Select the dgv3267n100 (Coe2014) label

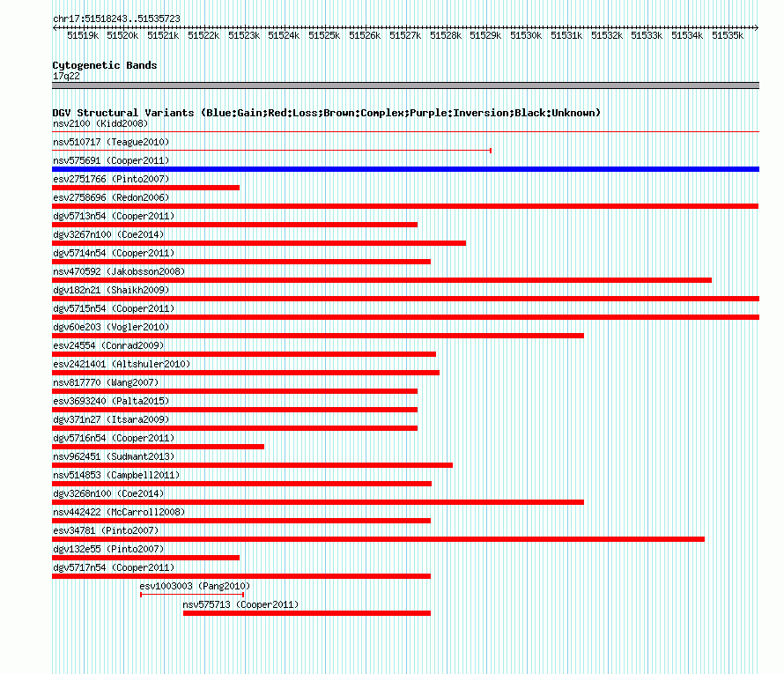(108, 234)
